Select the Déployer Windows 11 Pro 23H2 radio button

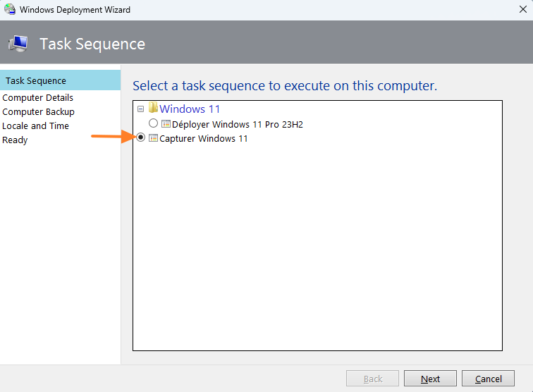click(x=154, y=124)
